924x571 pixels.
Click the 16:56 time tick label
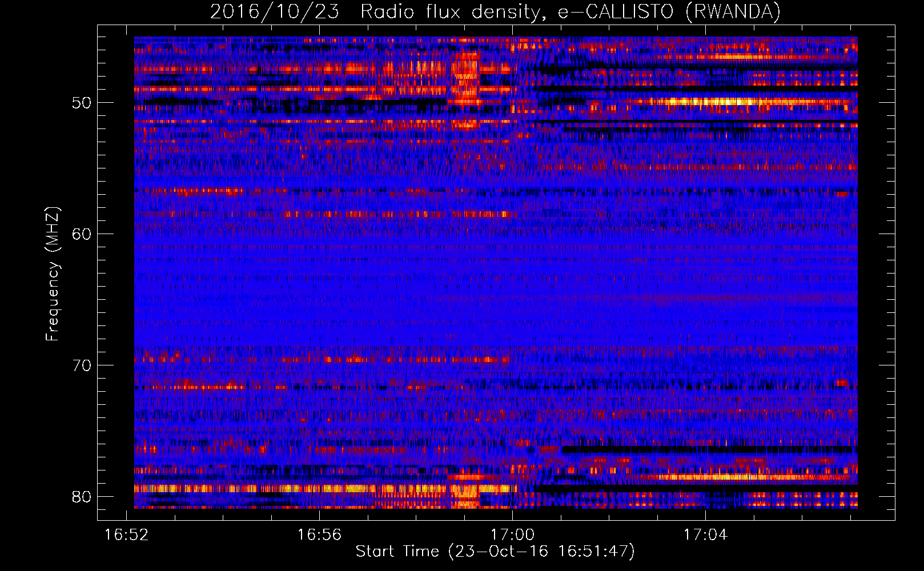320,535
